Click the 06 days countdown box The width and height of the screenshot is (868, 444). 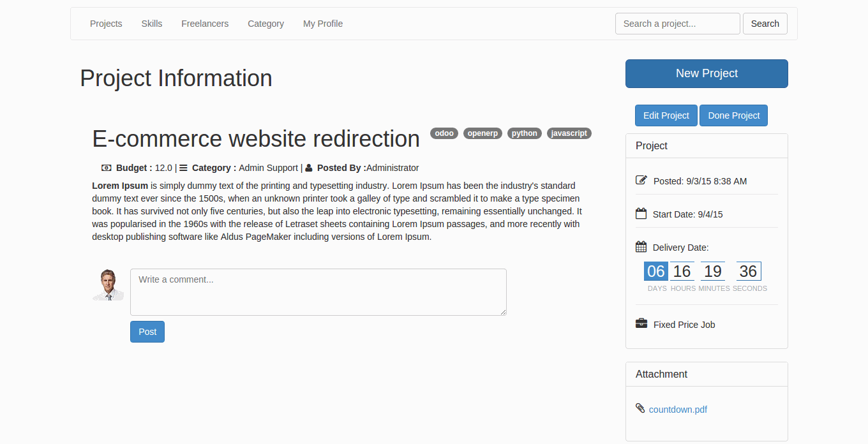click(656, 271)
